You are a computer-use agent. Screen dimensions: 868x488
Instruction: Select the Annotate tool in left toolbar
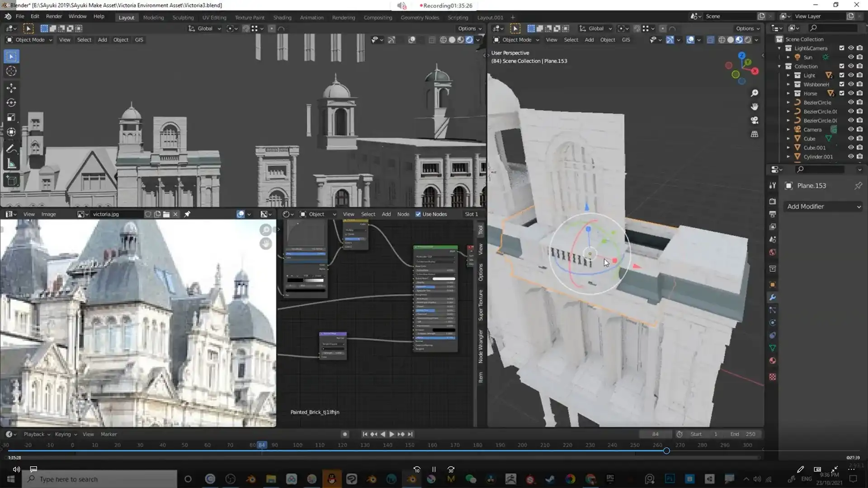(x=11, y=149)
